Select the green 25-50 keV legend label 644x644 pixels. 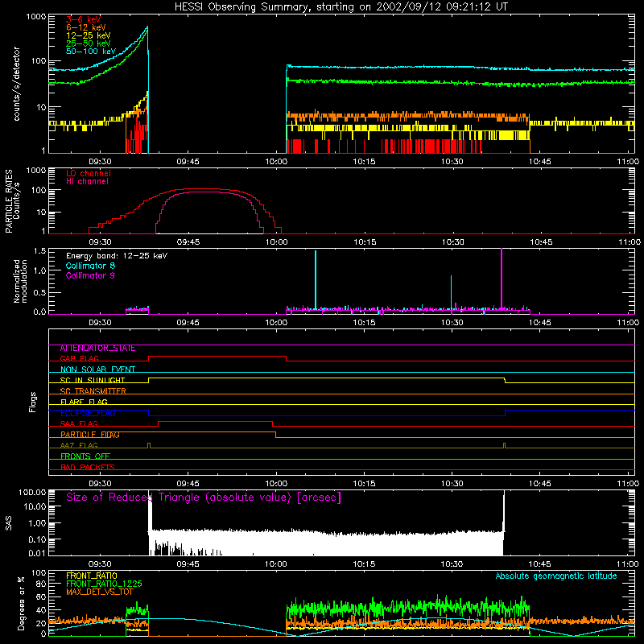click(x=89, y=43)
